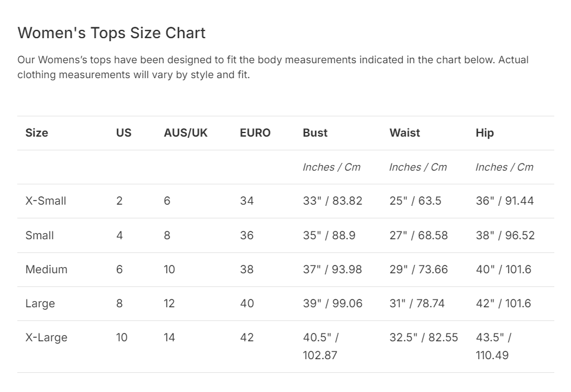Click the US column header
The height and width of the screenshot is (392, 571).
124,132
